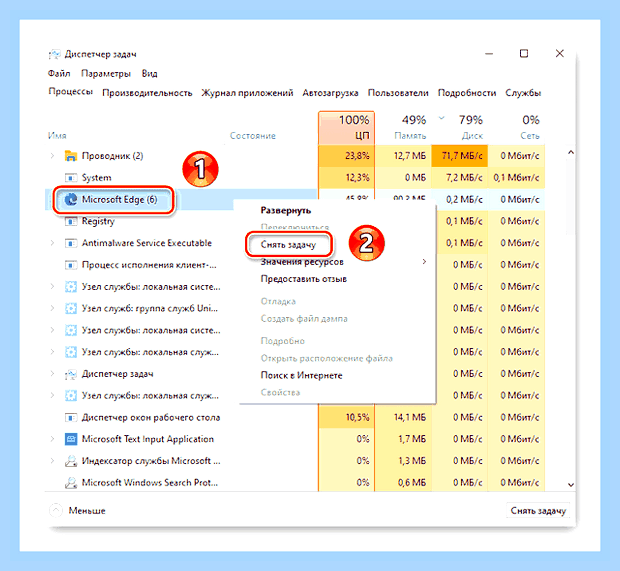This screenshot has height=571, width=620.
Task: Click the Узел служб: группа служб Uni gear icon
Action: (71, 308)
